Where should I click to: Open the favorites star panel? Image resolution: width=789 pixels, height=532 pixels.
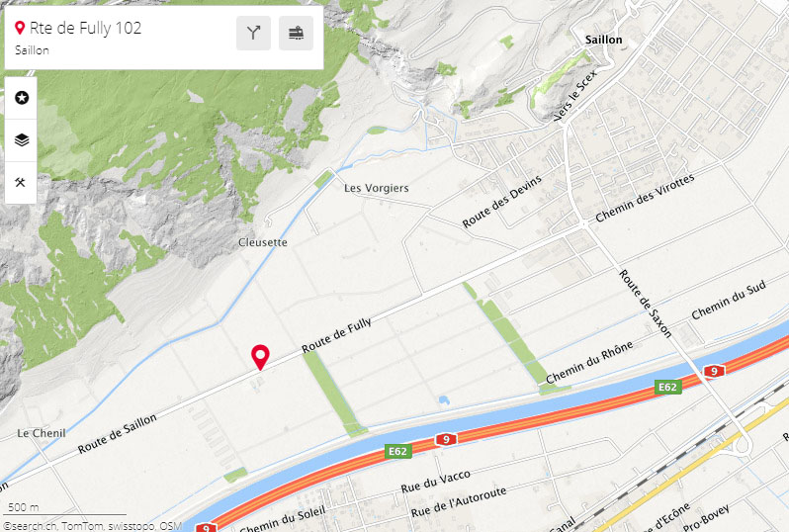21,98
